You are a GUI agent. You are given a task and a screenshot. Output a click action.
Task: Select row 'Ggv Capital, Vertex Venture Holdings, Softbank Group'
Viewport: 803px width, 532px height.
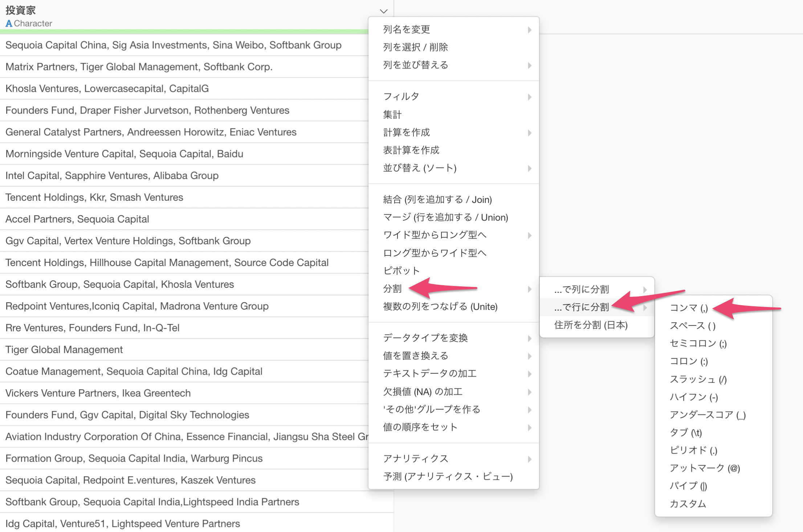(x=184, y=241)
